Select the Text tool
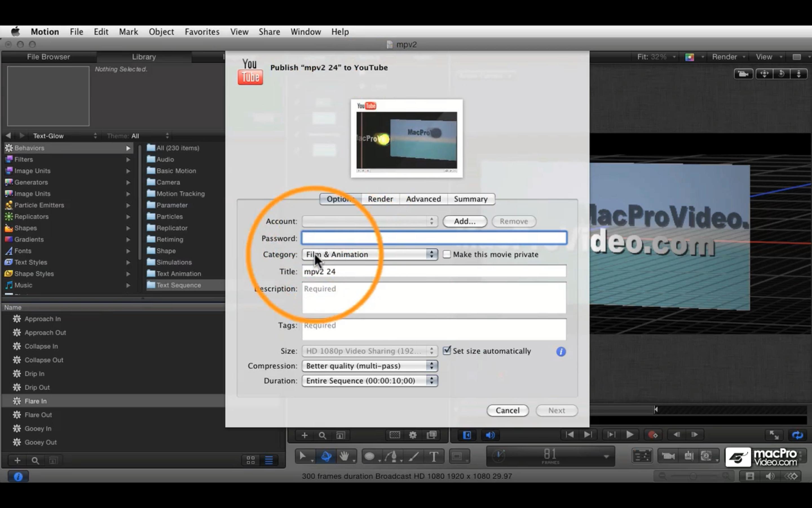 pyautogui.click(x=434, y=456)
